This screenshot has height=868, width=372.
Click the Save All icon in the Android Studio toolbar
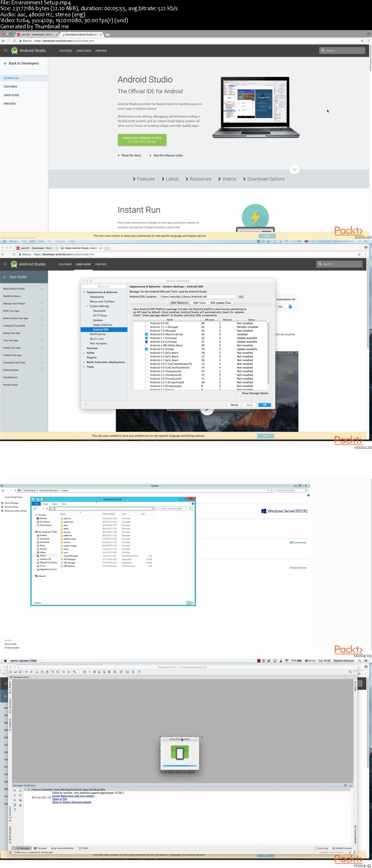click(x=16, y=672)
